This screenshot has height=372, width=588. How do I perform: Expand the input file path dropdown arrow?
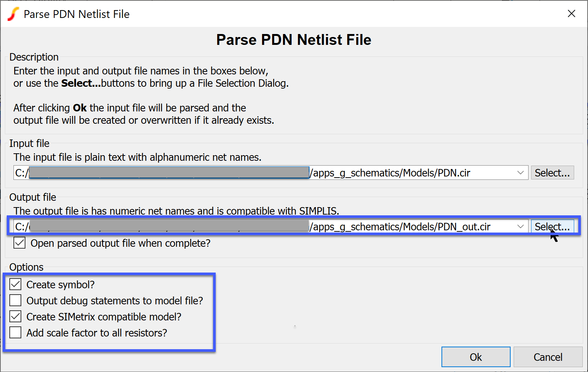pos(520,173)
